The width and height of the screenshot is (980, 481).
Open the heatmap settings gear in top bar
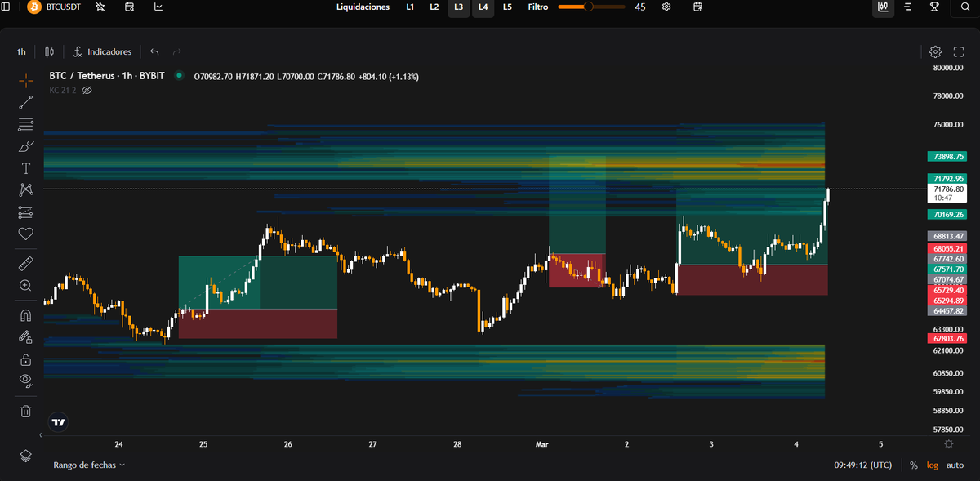(666, 7)
